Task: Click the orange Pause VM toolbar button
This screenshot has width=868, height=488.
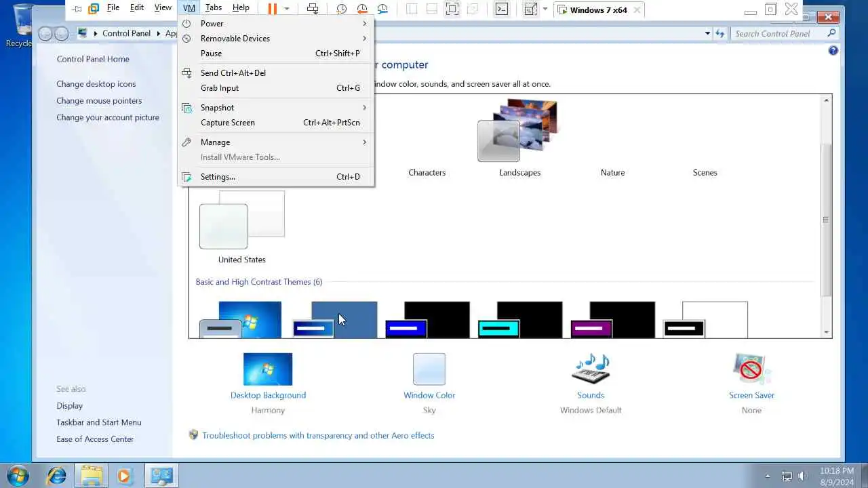Action: pos(272,9)
